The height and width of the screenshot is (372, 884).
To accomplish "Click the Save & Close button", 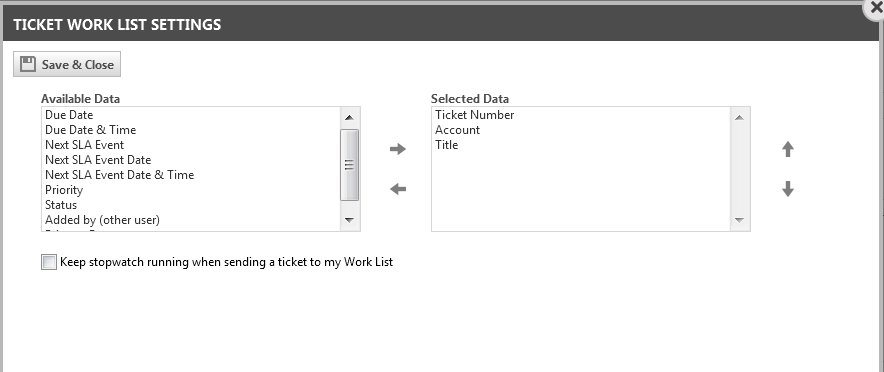I will 67,64.
